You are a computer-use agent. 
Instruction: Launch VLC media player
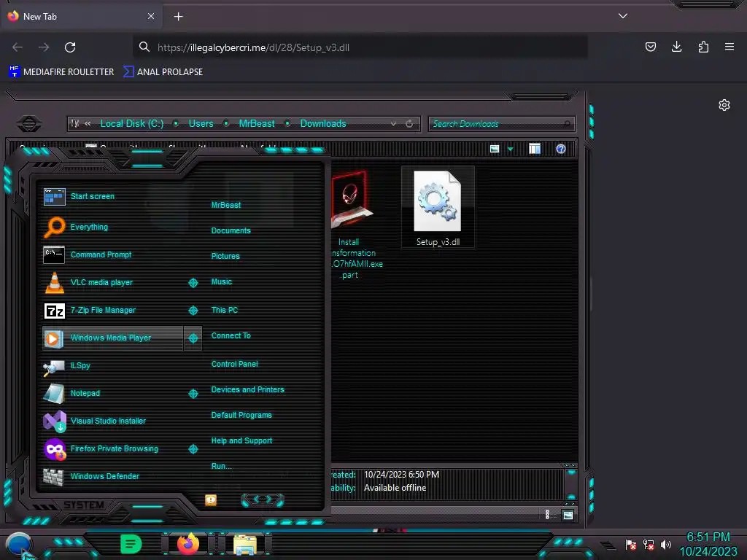[101, 282]
